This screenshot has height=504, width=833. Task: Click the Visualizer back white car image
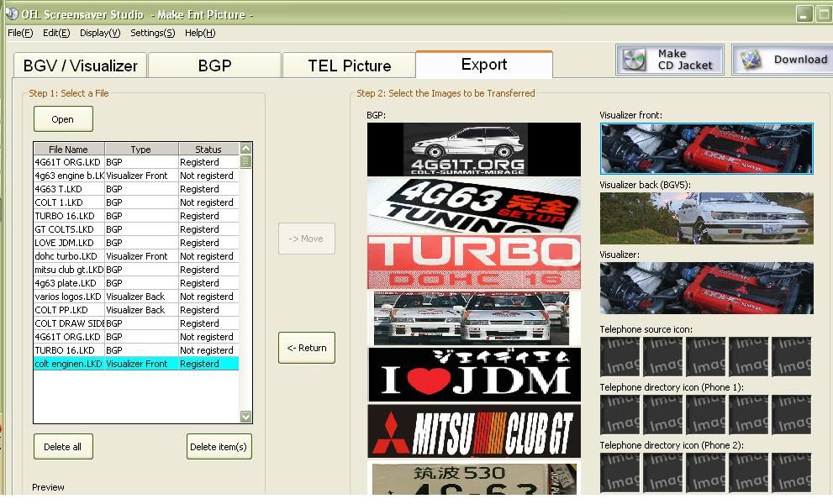pyautogui.click(x=706, y=218)
